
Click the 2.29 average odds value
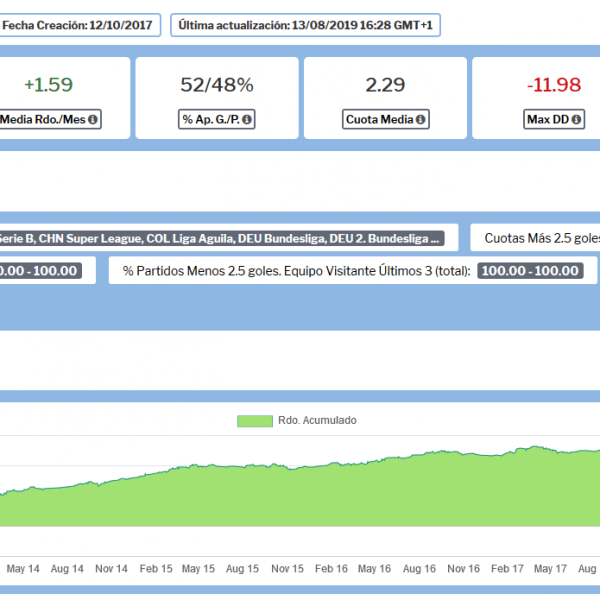click(x=385, y=85)
